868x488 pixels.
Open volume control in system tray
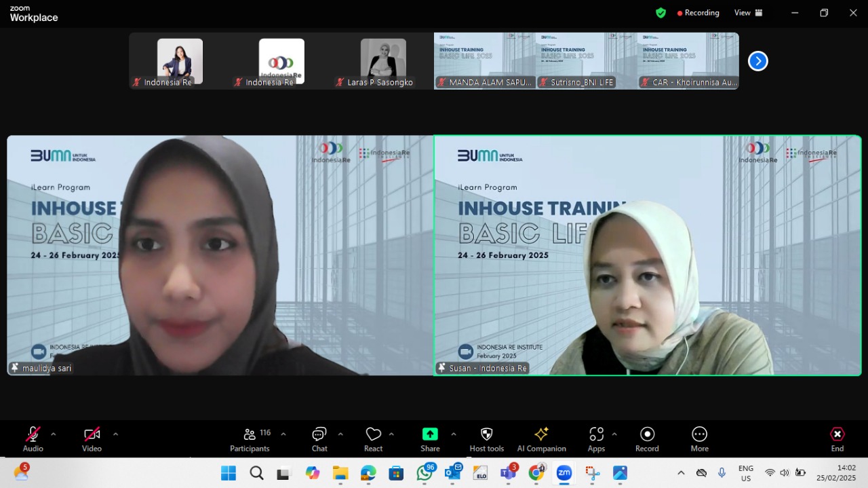tap(785, 473)
